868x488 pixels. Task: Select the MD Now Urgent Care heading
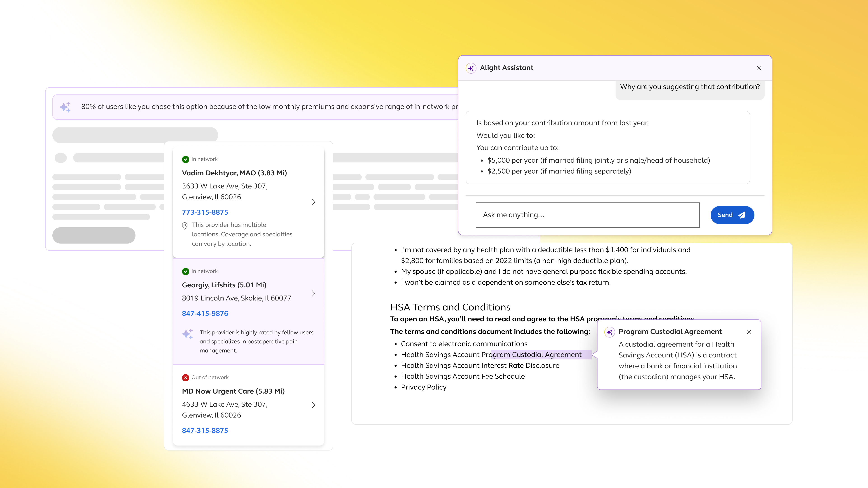pos(233,391)
